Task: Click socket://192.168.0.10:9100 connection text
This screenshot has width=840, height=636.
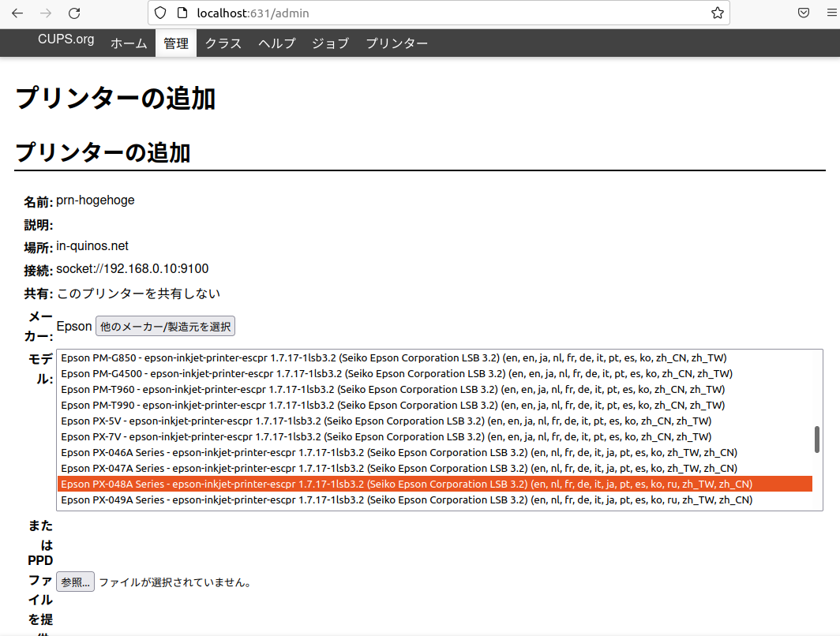Action: (x=133, y=269)
